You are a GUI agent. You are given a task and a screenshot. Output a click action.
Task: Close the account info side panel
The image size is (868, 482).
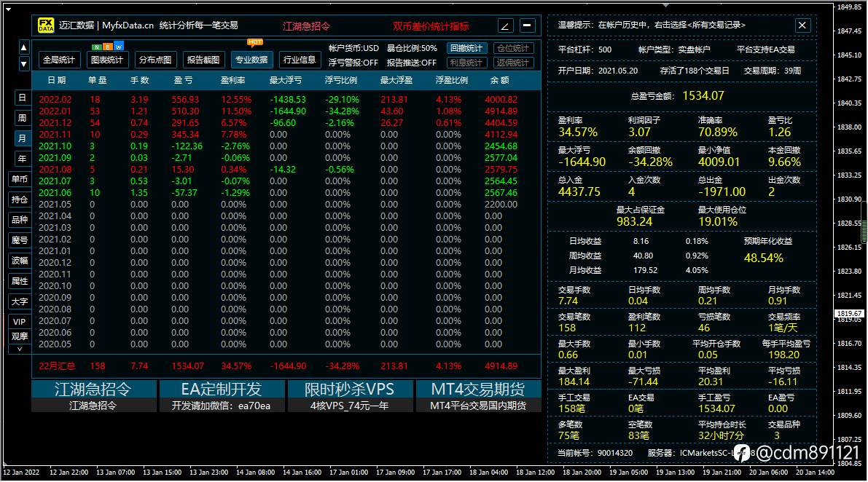pos(802,25)
